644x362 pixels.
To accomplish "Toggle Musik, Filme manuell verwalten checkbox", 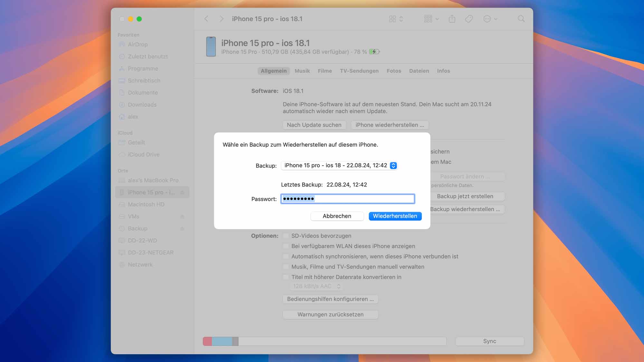I will [x=286, y=267].
